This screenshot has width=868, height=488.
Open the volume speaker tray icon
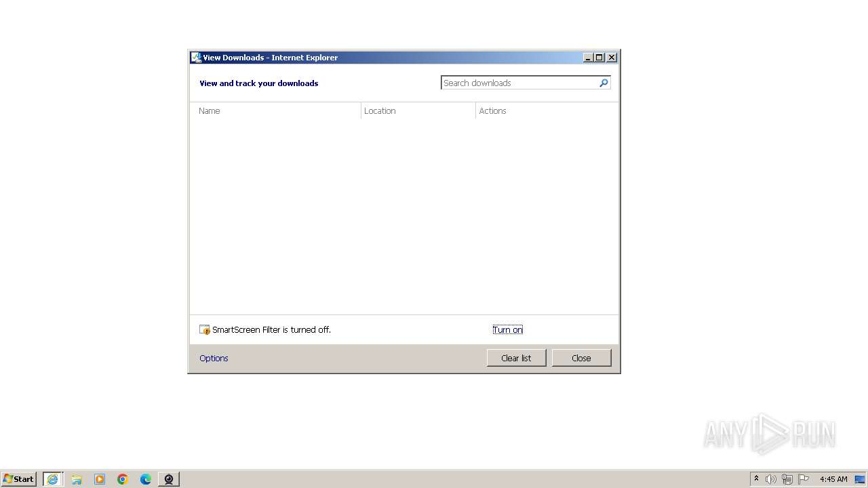pyautogui.click(x=771, y=479)
